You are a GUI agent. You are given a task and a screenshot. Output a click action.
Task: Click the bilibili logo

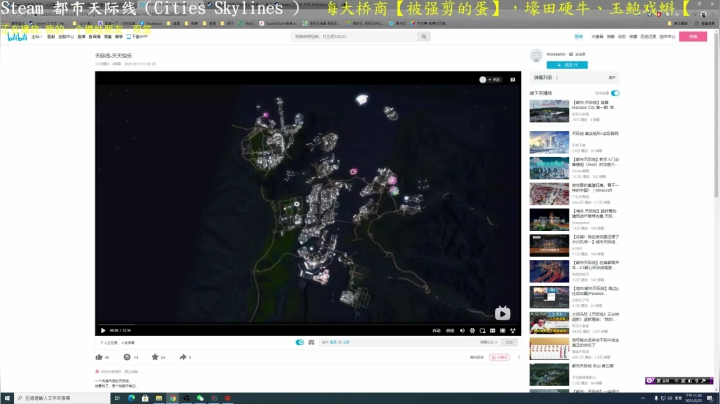pos(17,37)
